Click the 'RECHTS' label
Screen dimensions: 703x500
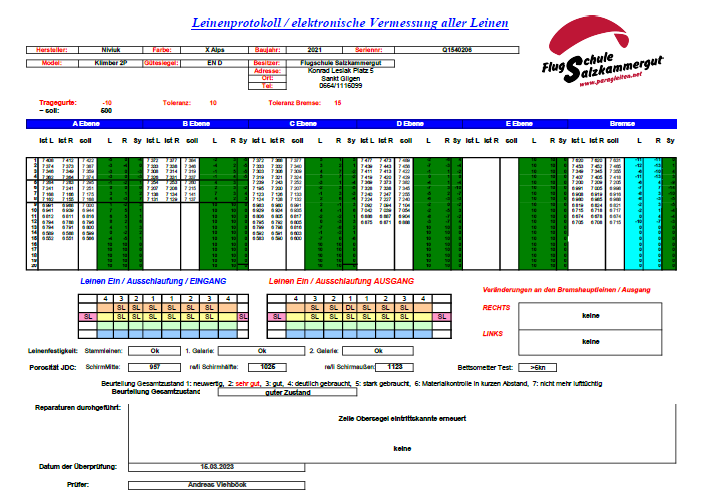(496, 308)
